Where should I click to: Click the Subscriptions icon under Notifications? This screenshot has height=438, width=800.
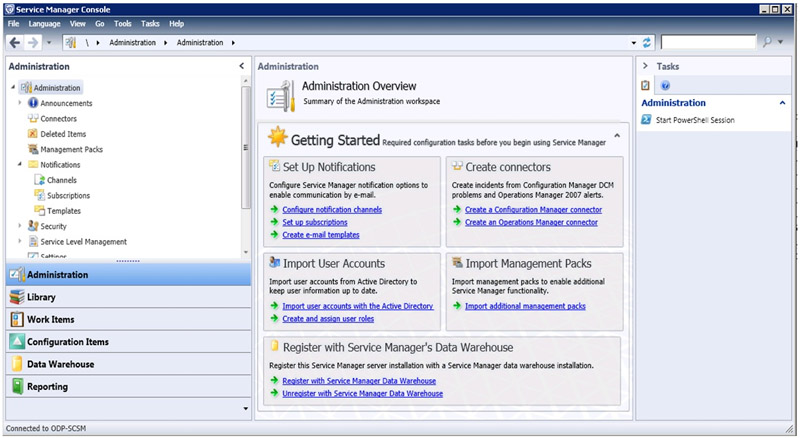click(x=40, y=195)
